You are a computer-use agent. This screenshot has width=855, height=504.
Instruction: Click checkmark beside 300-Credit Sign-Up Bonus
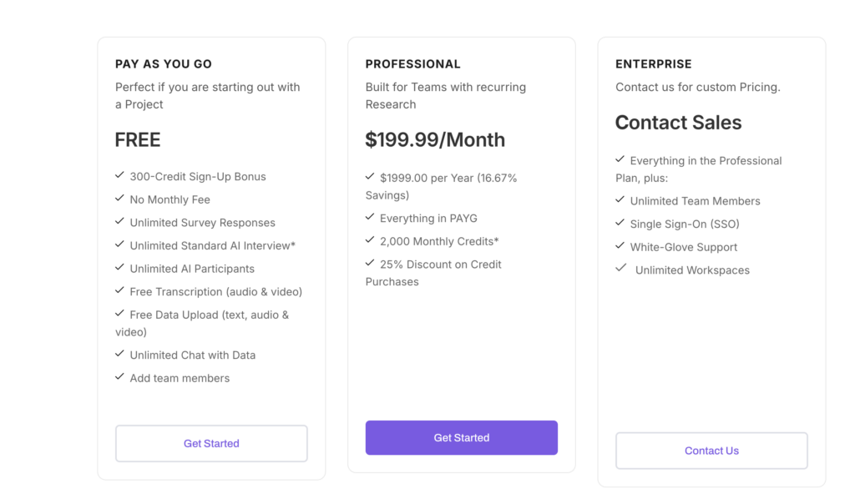pyautogui.click(x=119, y=175)
